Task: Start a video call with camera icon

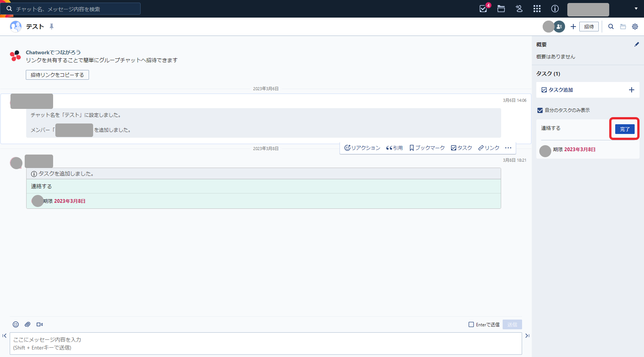Action: point(40,324)
